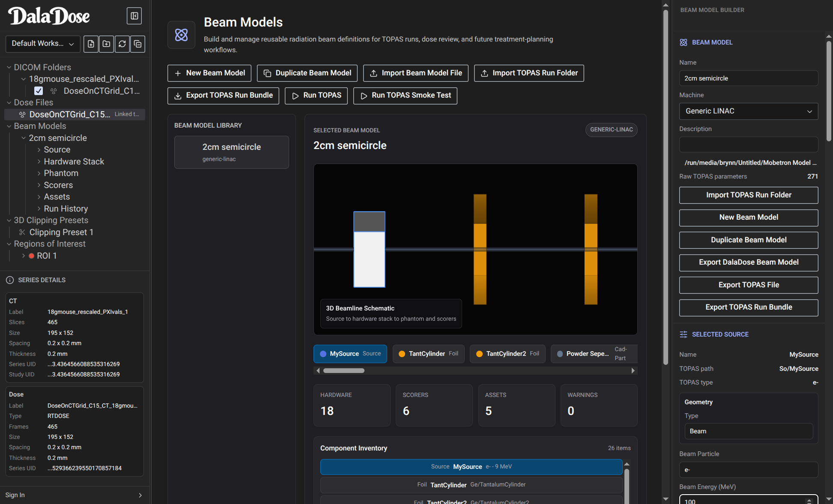The width and height of the screenshot is (833, 504).
Task: Click the blue dot on MySource chip
Action: (323, 354)
